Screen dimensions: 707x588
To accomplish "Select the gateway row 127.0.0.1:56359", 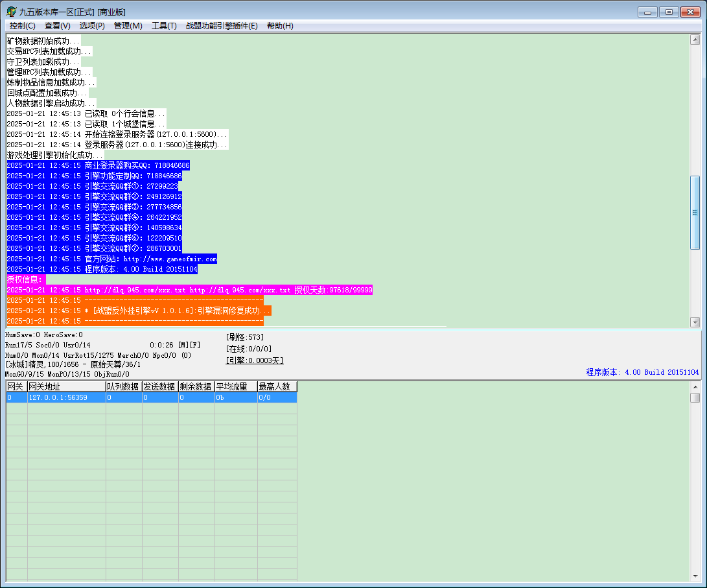I will click(152, 397).
